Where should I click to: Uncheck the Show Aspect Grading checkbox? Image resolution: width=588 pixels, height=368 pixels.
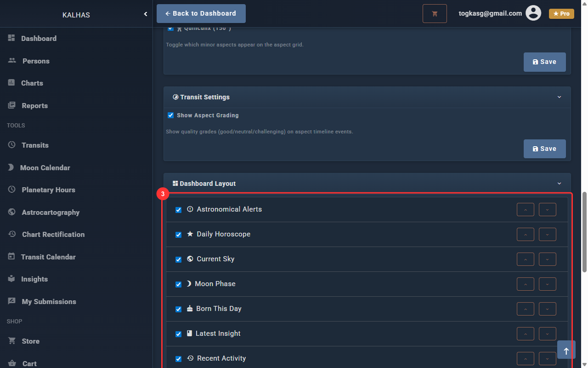pos(171,115)
